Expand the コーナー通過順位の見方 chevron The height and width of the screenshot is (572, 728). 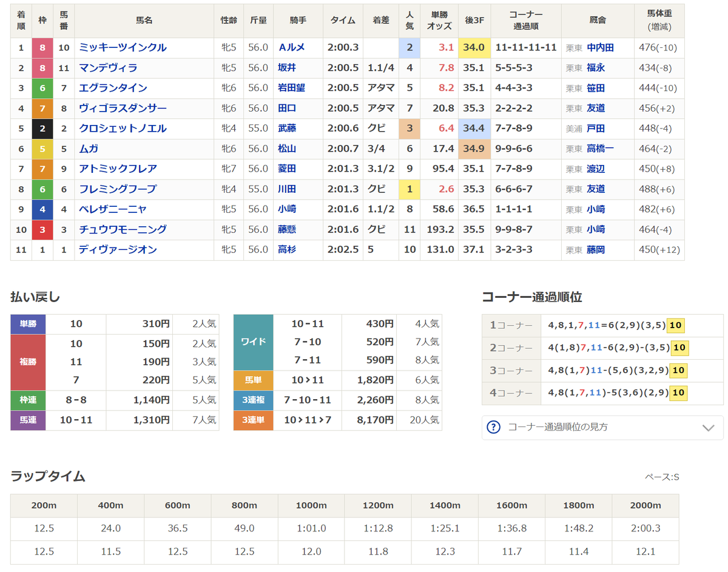coord(708,427)
